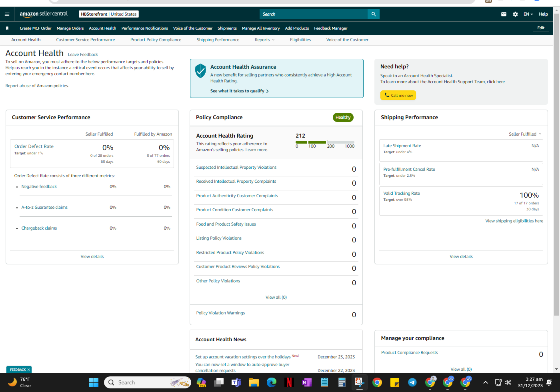560x392 pixels.
Task: Open the EN language dropdown
Action: tap(528, 14)
